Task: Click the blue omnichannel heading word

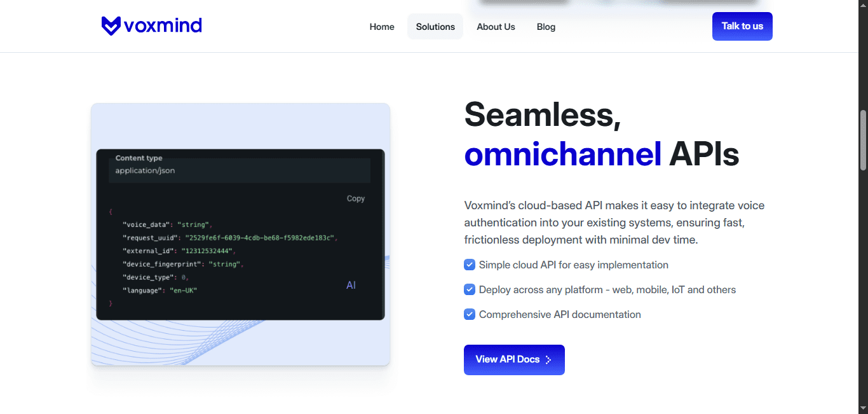Action: pyautogui.click(x=563, y=154)
